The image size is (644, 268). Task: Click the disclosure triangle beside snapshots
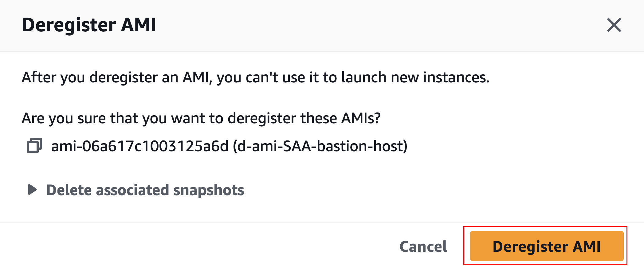click(x=32, y=190)
